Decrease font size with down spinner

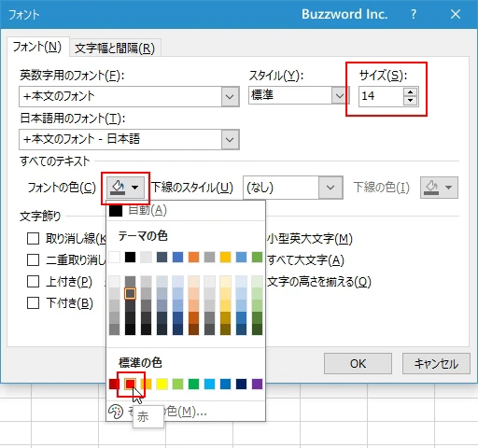(410, 101)
